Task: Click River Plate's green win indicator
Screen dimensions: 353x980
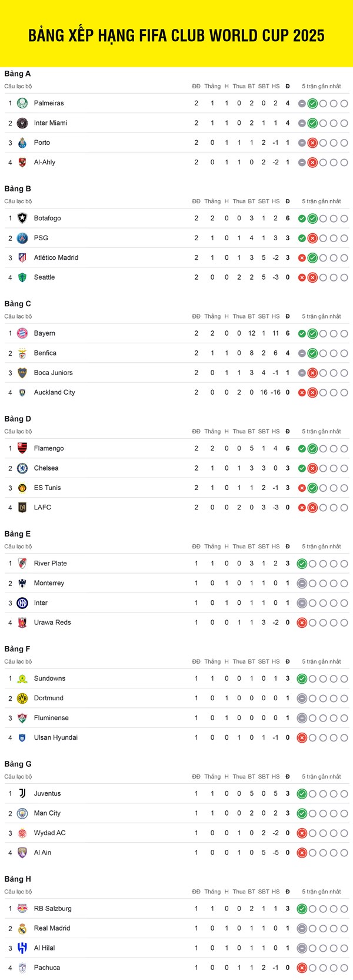Action: pyautogui.click(x=302, y=564)
